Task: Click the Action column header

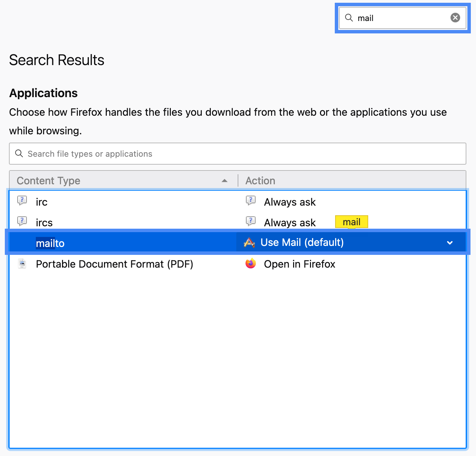Action: pyautogui.click(x=260, y=180)
